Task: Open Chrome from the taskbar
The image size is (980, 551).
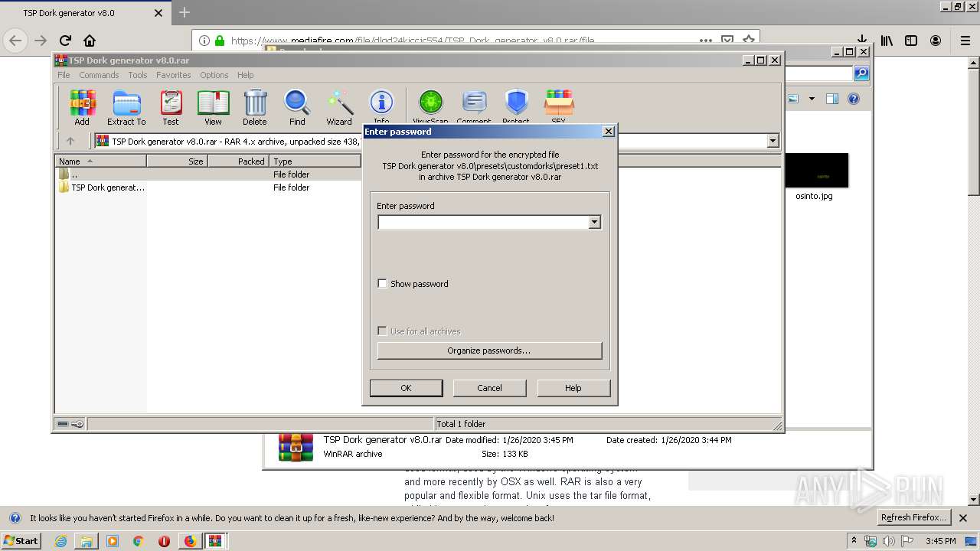Action: [138, 541]
